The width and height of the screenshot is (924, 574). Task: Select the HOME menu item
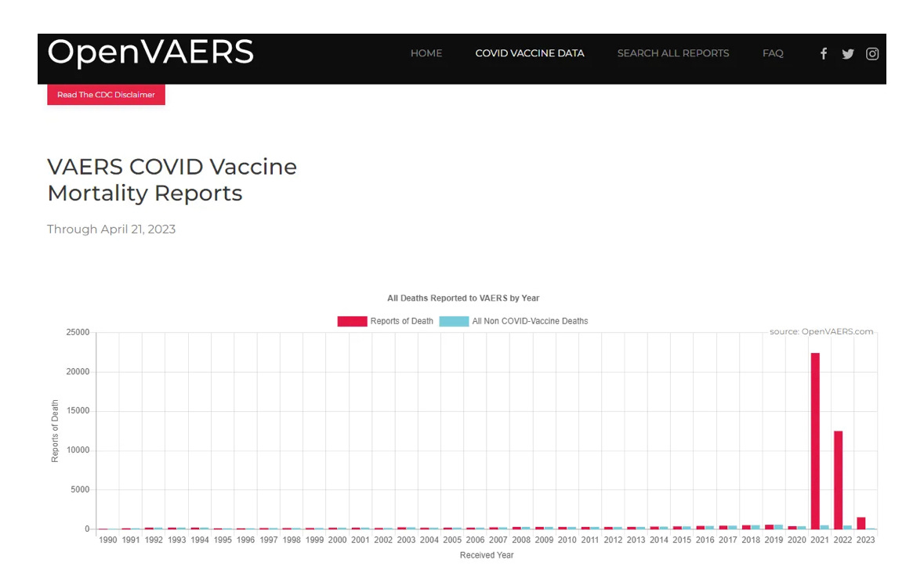(426, 53)
